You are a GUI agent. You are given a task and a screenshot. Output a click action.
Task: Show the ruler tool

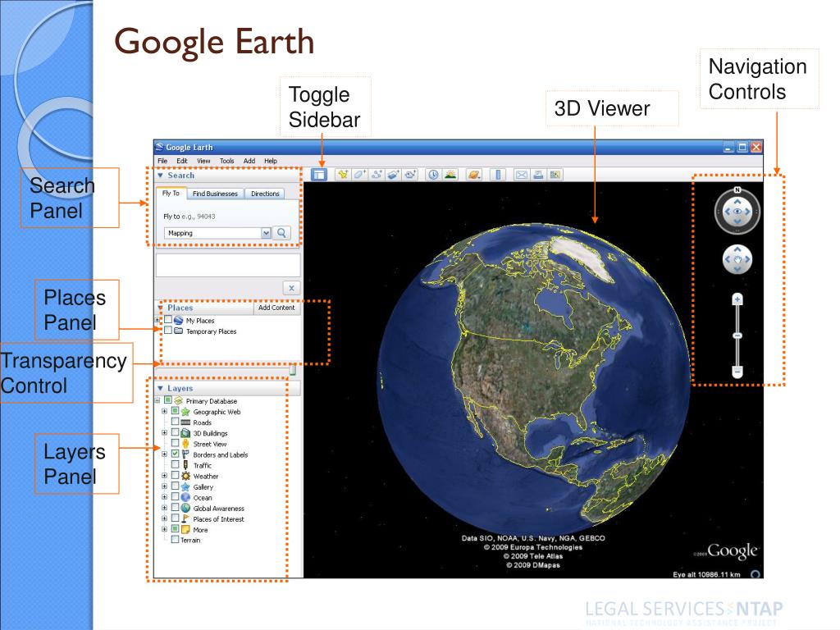click(x=498, y=175)
